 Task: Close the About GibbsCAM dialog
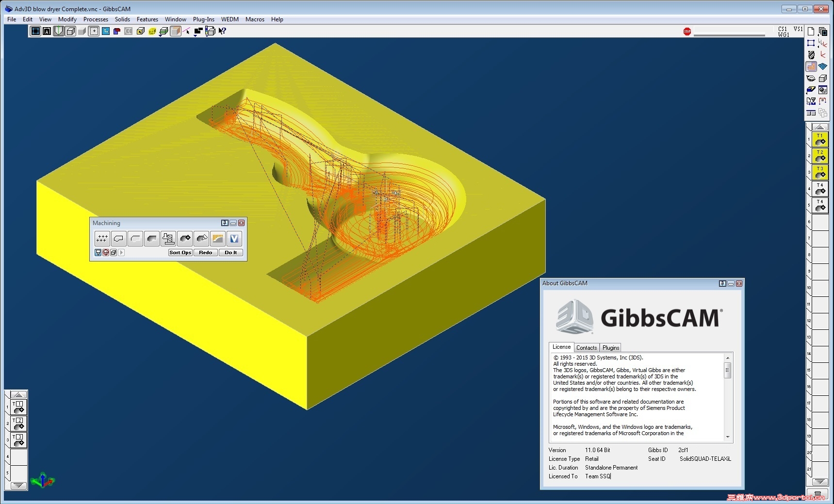point(739,284)
